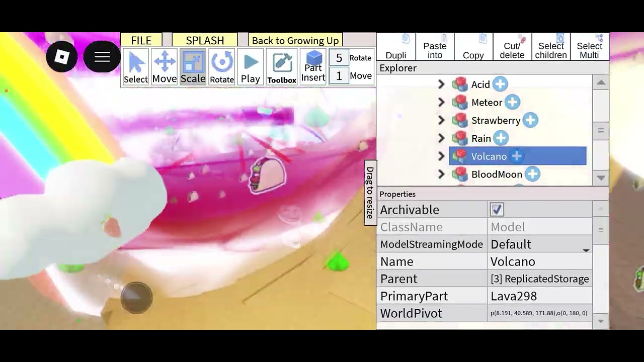This screenshot has width=644, height=362.
Task: Start Play test mode
Action: click(251, 67)
